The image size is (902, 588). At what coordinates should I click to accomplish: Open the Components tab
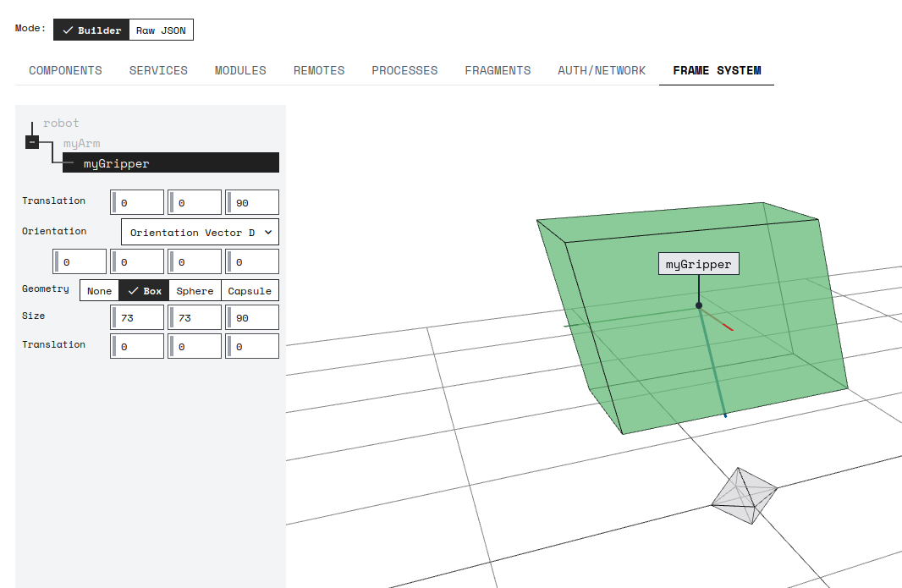tap(65, 70)
